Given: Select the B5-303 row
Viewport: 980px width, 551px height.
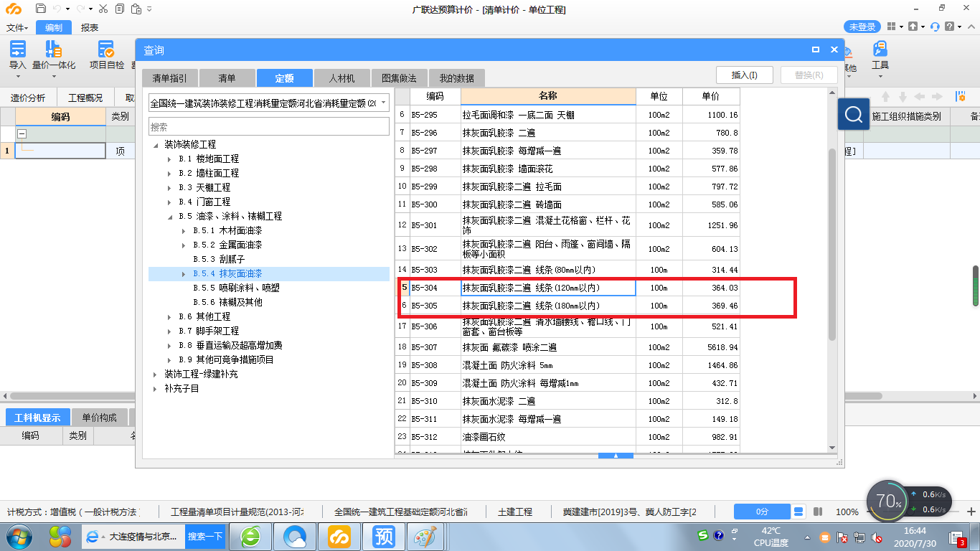Looking at the screenshot, I should 567,270.
